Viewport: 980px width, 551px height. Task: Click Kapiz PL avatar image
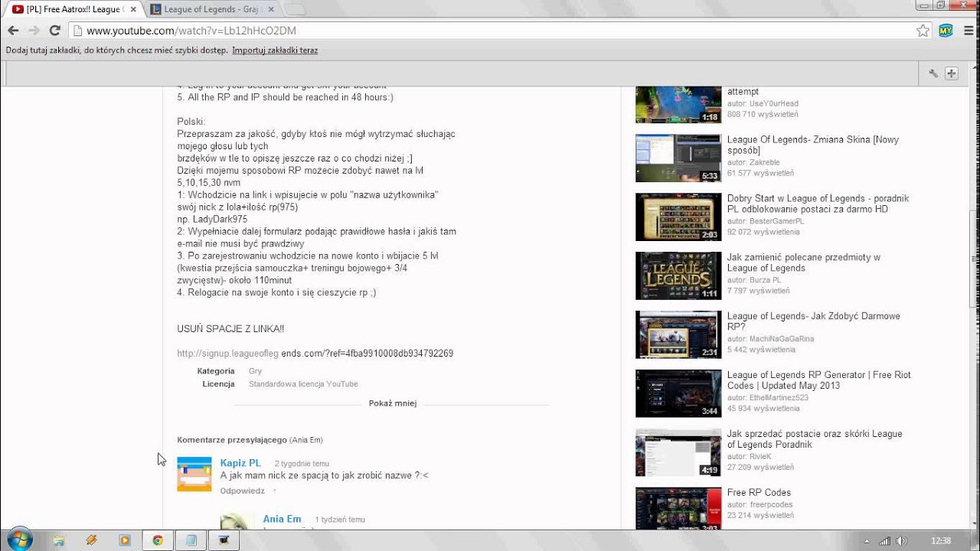(x=194, y=474)
